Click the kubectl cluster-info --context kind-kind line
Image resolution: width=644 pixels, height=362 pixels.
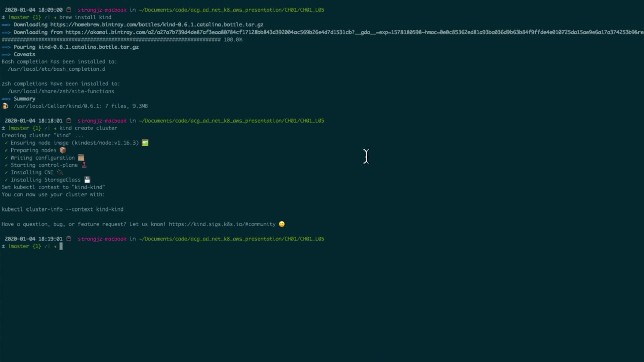62,209
